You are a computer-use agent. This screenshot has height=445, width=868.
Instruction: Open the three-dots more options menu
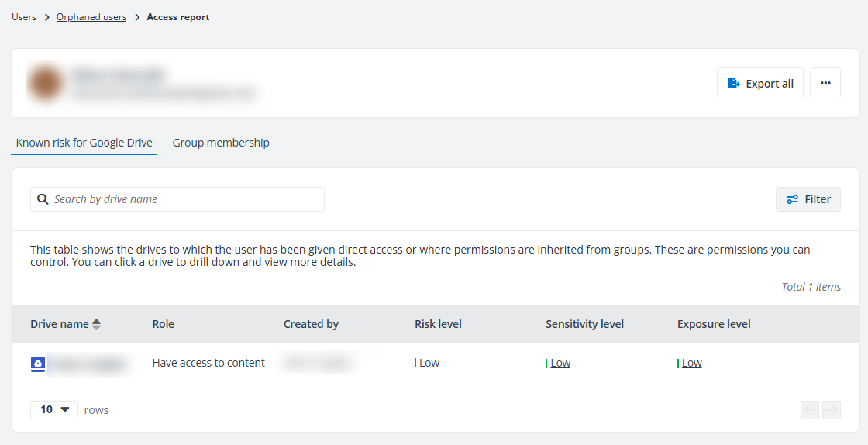click(825, 83)
